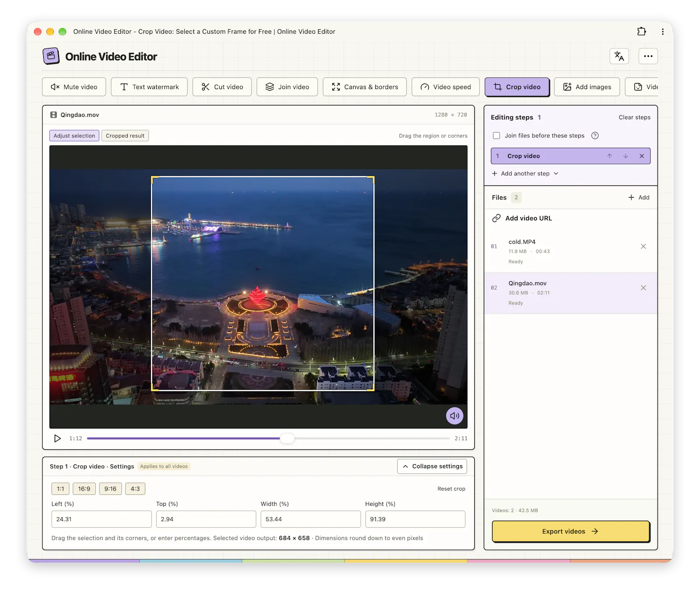
Task: Play the Qingdao.mov video
Action: [x=57, y=438]
